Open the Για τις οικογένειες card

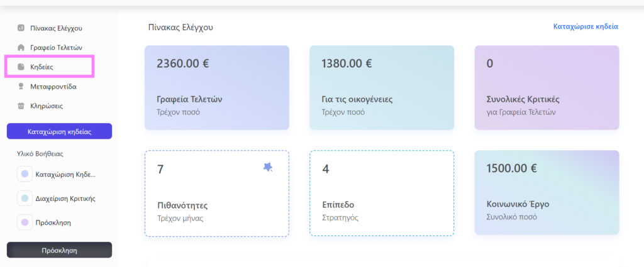pyautogui.click(x=382, y=87)
